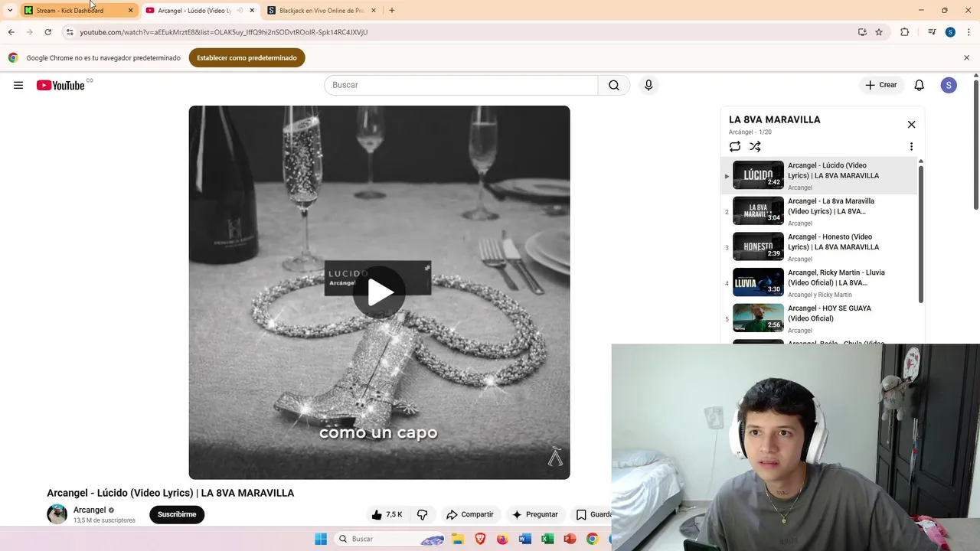
Task: Share the video via Compartir
Action: click(x=470, y=514)
